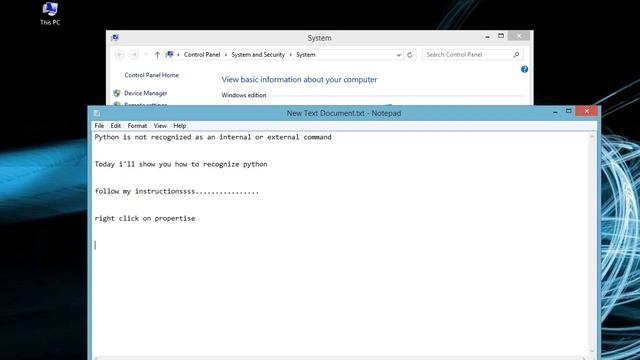Navigate up one level in System window
640x360 pixels.
[x=157, y=54]
